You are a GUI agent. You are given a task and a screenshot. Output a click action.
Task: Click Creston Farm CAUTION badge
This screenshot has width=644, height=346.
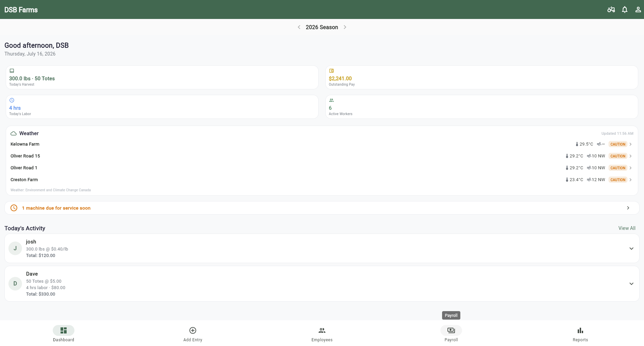click(618, 180)
